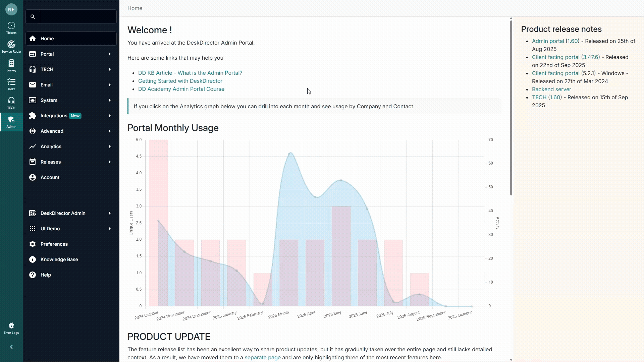Open the Preferences menu item

[54, 244]
